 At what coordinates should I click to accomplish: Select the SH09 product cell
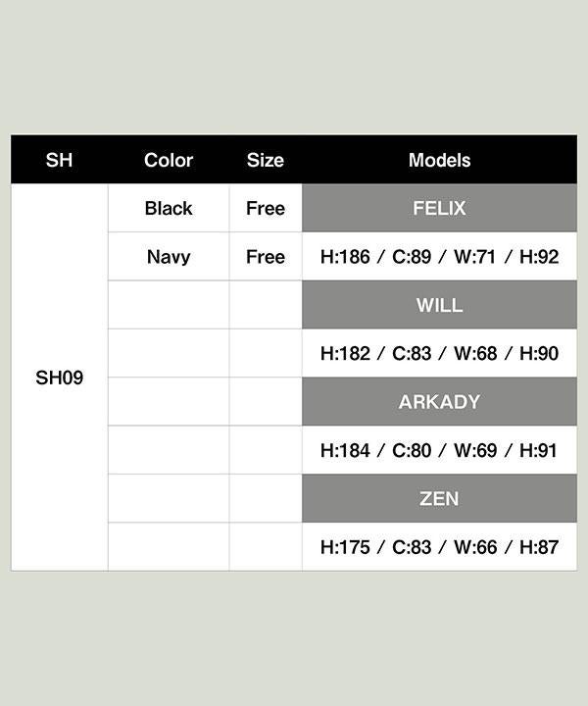point(60,378)
